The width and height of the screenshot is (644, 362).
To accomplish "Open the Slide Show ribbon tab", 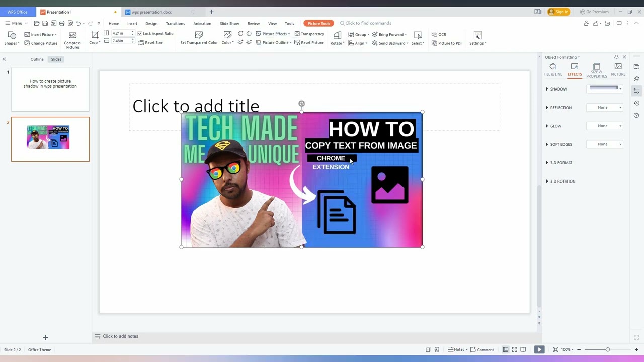I will 229,23.
